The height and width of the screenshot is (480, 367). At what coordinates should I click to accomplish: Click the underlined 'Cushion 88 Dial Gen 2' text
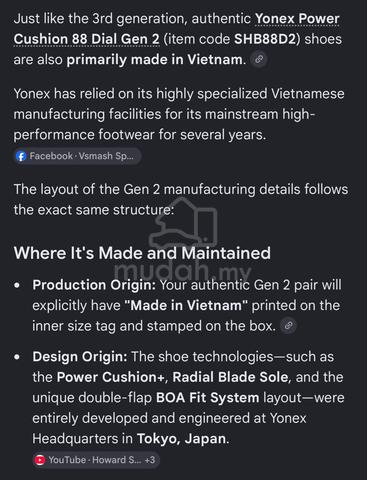87,39
